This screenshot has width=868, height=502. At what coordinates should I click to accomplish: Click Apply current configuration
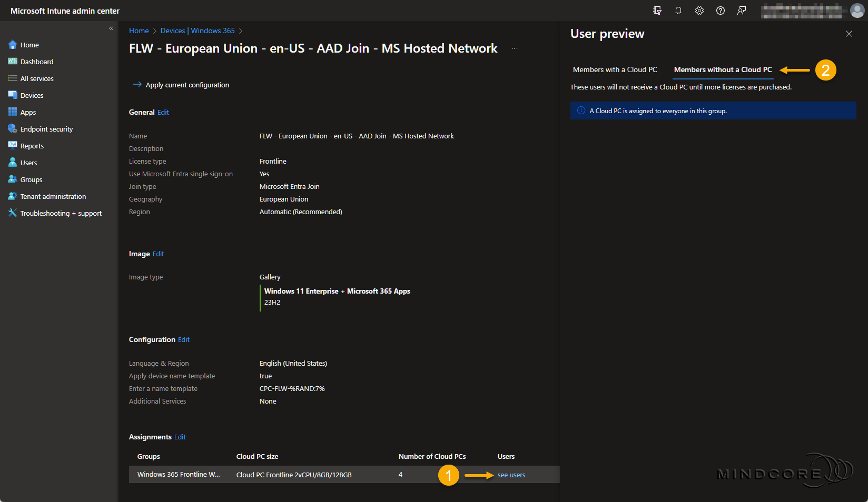(x=187, y=85)
